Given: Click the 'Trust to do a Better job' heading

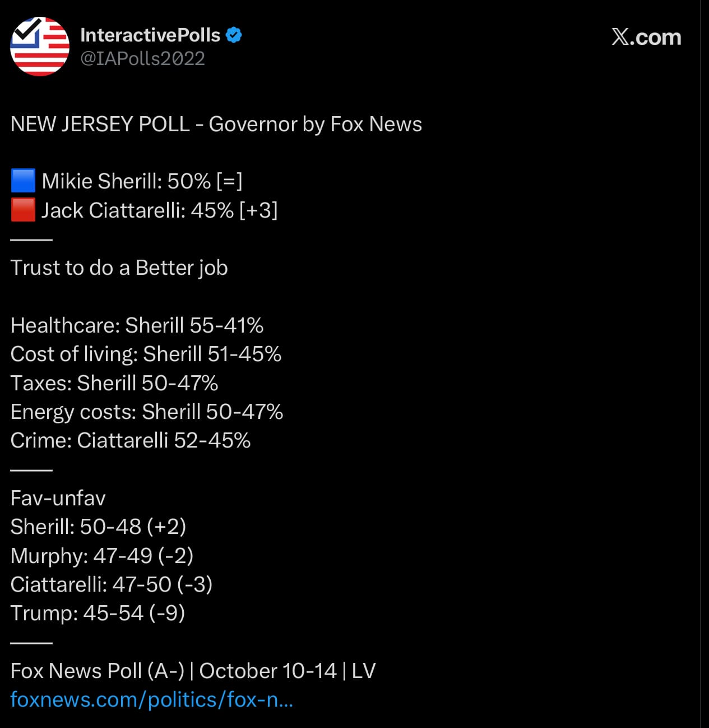Looking at the screenshot, I should 119,268.
